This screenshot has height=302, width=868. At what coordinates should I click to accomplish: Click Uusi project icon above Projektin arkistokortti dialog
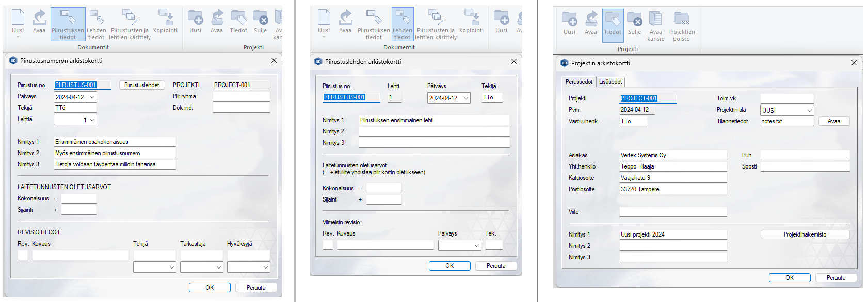[569, 23]
